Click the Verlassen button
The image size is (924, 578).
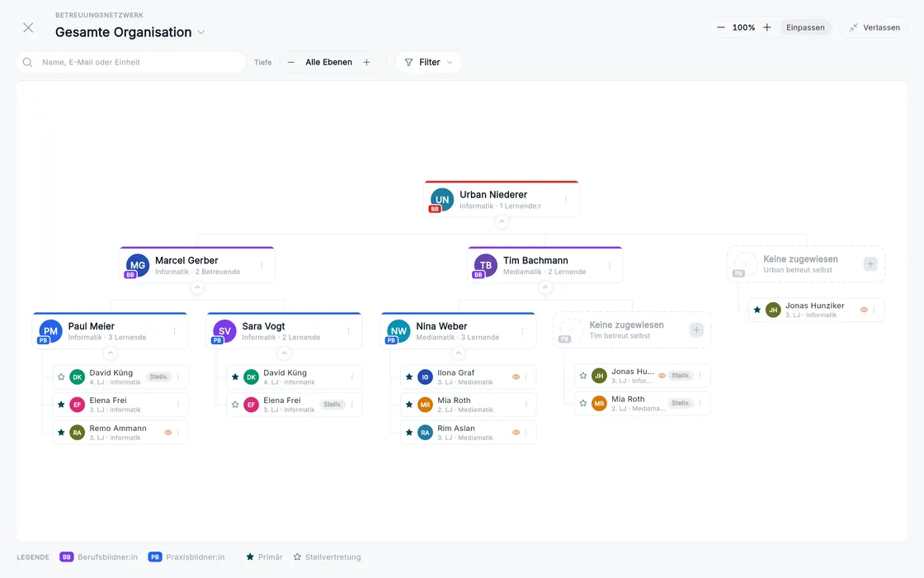point(874,28)
